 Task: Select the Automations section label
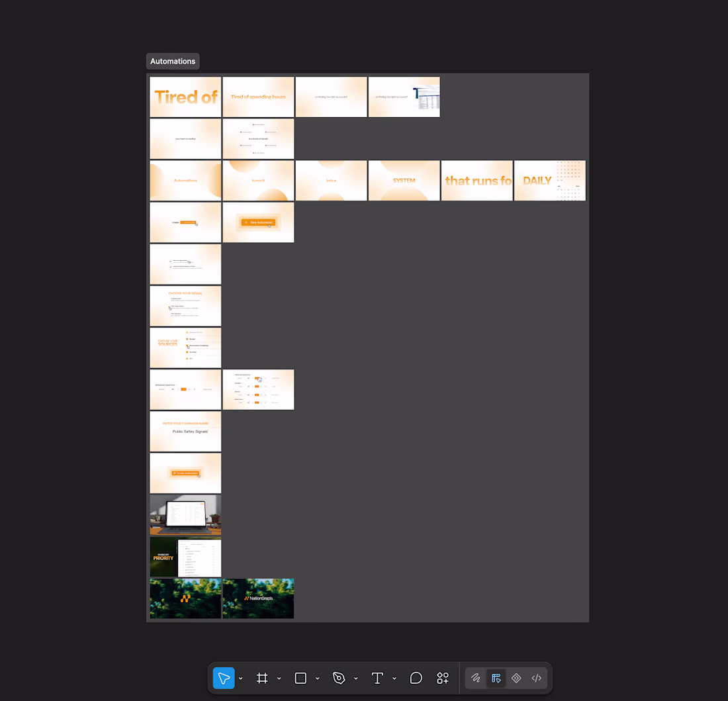[173, 62]
